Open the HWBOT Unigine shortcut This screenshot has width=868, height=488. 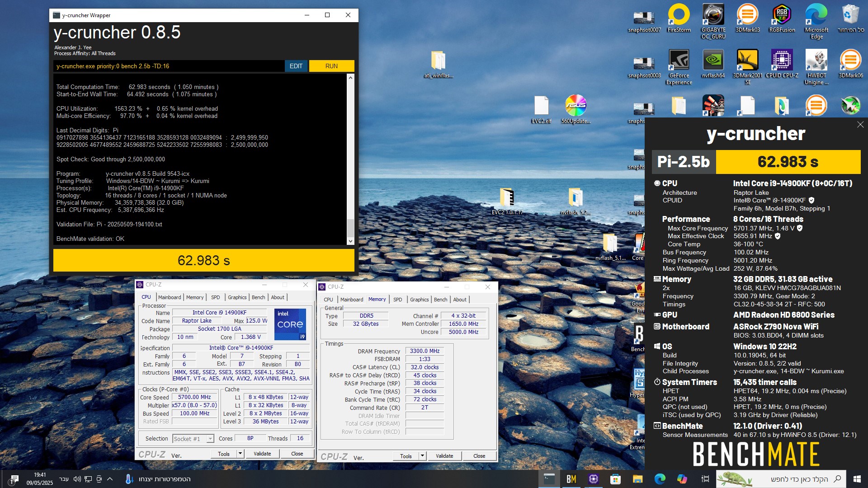(816, 67)
